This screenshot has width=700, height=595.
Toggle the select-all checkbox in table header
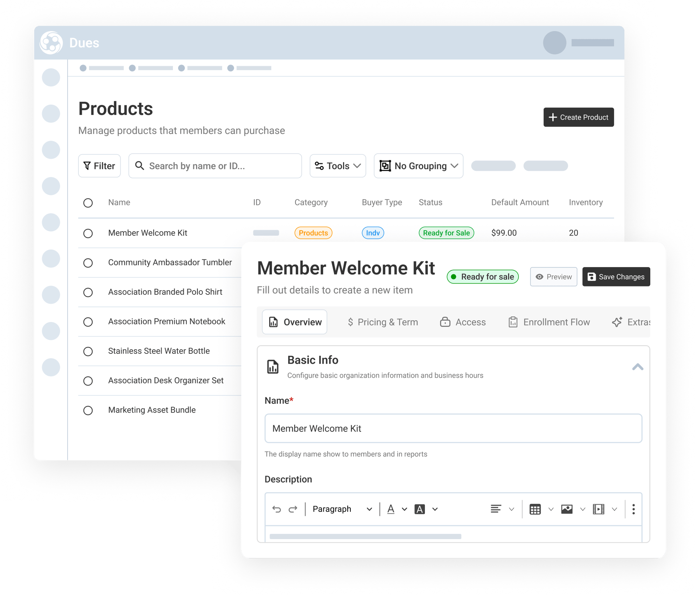[x=88, y=203]
